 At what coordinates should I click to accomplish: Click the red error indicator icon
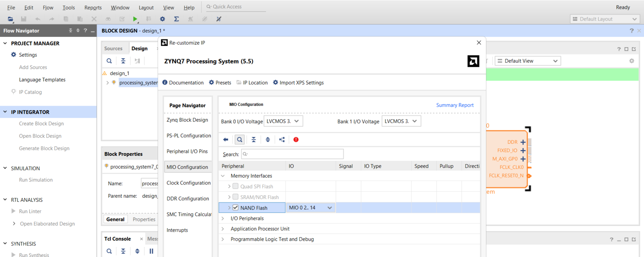pos(296,139)
